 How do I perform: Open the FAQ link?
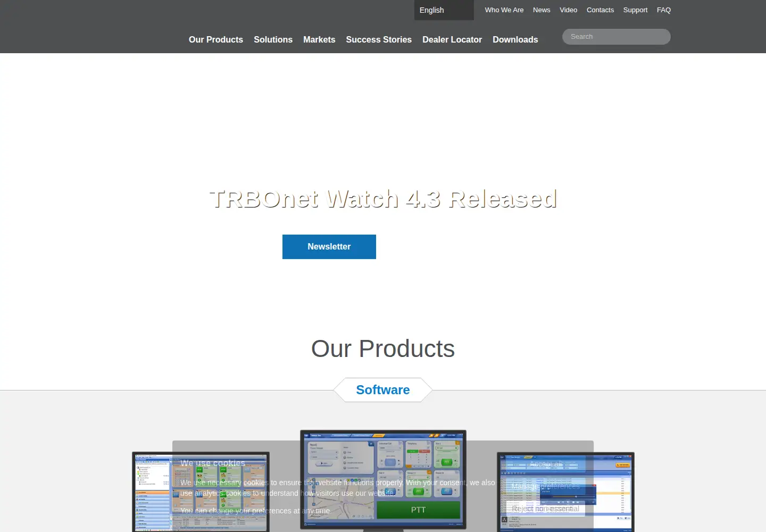(664, 10)
